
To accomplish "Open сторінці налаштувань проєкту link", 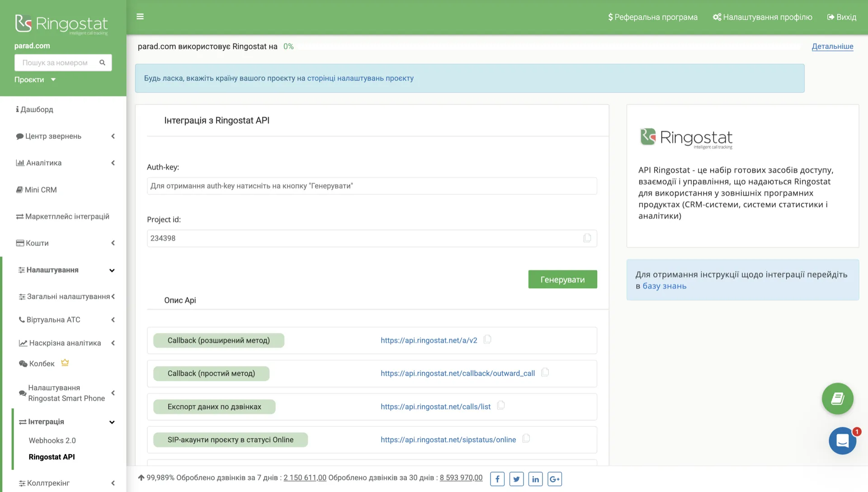I will 360,78.
